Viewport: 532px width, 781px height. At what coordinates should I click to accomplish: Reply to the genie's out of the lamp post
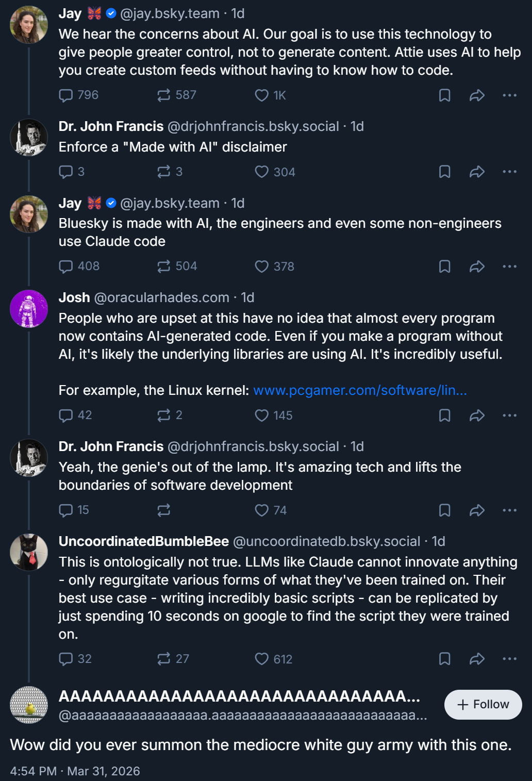click(66, 510)
